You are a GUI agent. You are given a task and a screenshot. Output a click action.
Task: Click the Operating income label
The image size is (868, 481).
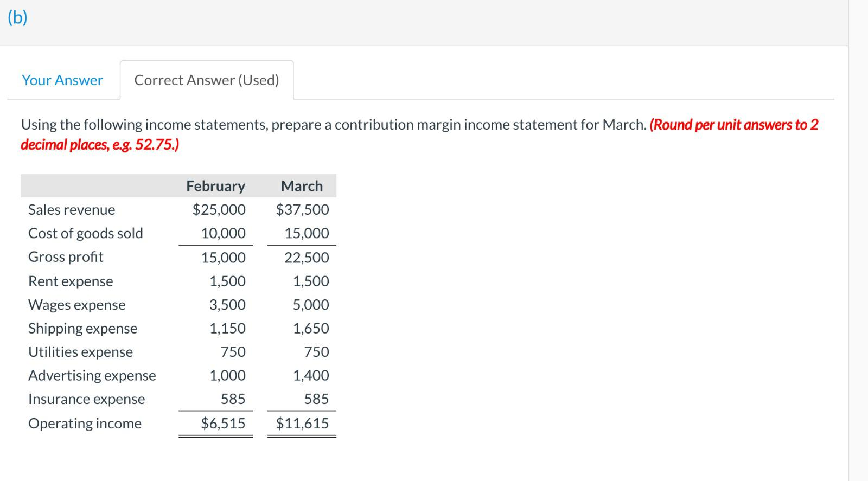coord(85,424)
